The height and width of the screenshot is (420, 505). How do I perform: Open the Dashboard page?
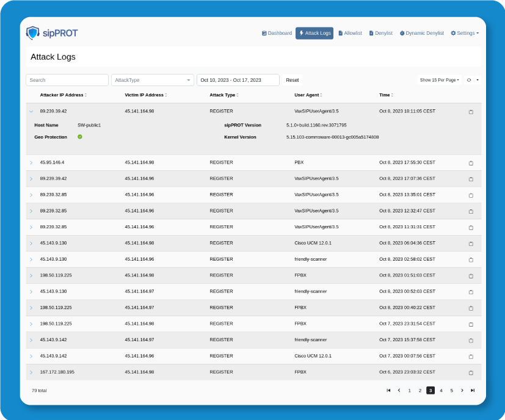click(277, 33)
